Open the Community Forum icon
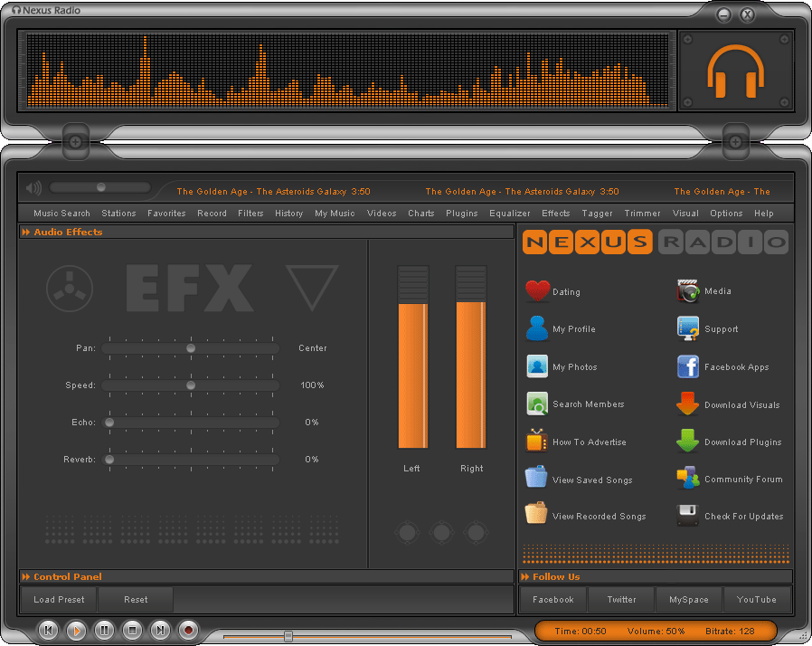Viewport: 812px width, 646px height. click(688, 478)
